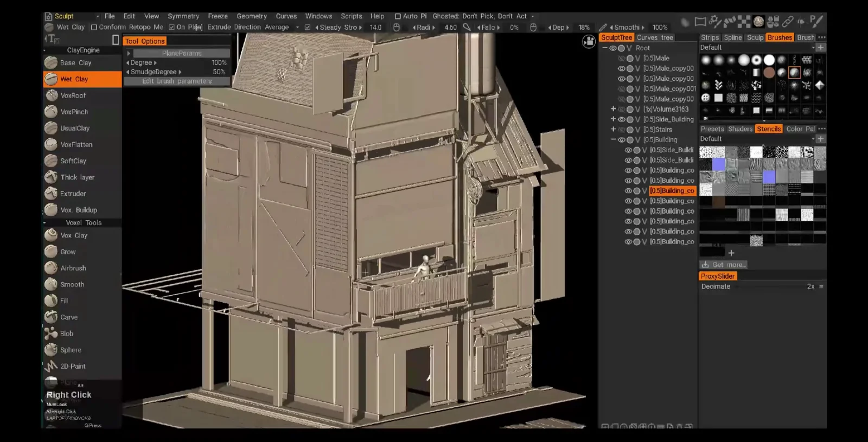Click the checkerboard icon in top toolbar
Viewport: 868px width, 442px height.
[x=744, y=22]
